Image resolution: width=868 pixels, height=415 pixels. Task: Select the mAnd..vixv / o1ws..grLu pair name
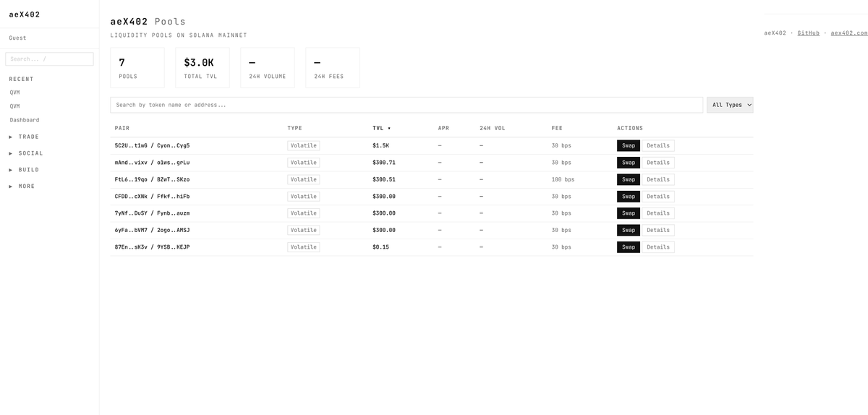[152, 163]
